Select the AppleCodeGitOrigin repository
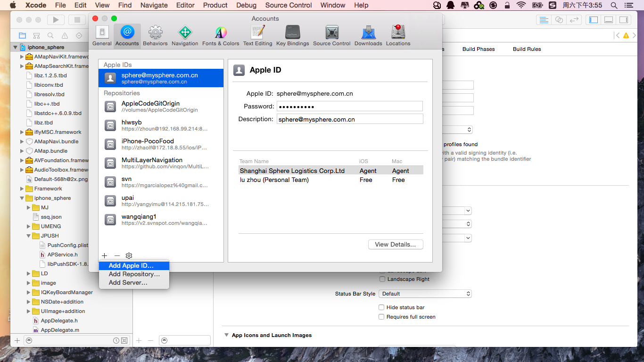This screenshot has width=644, height=362. [x=161, y=106]
